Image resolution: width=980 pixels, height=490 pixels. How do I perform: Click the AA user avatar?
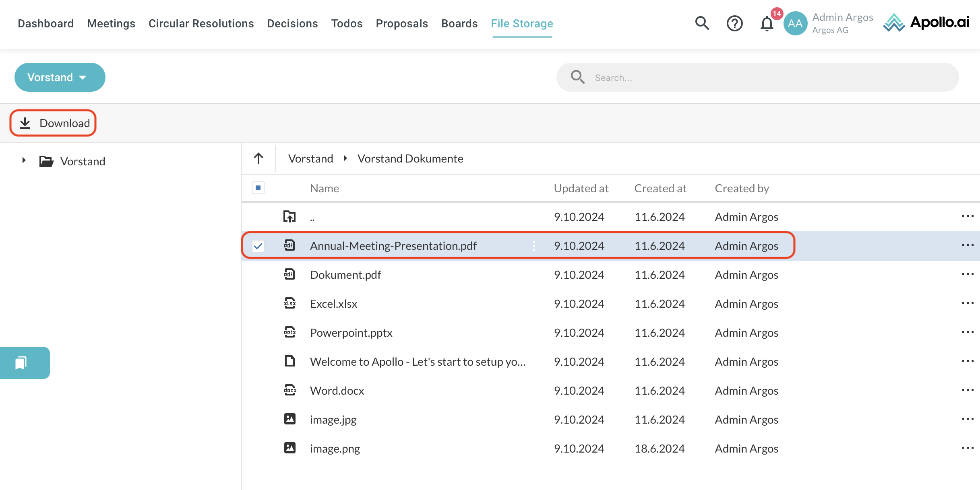point(795,23)
